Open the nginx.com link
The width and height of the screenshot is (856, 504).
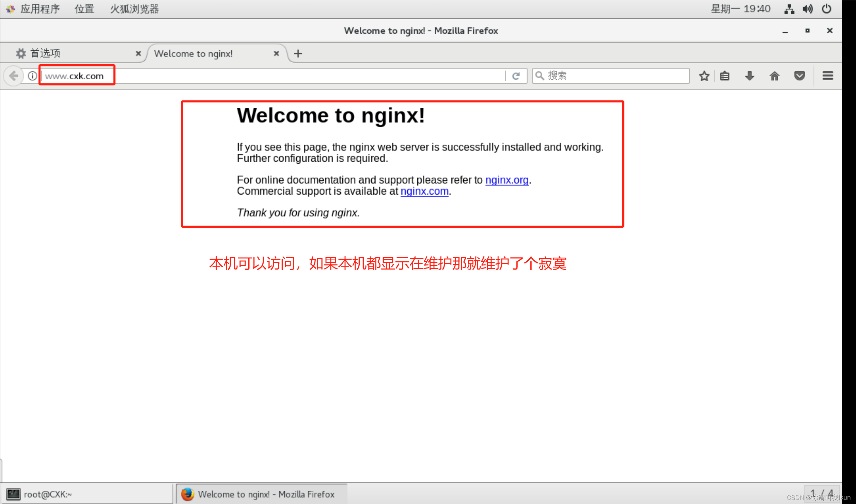(424, 191)
